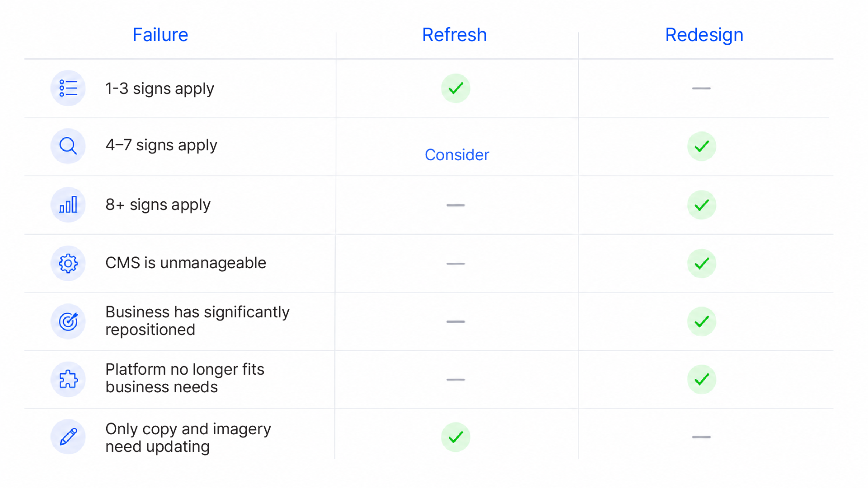Click the target icon beside Business has significantly repositioned
This screenshot has height=488, width=868.
pos(68,321)
